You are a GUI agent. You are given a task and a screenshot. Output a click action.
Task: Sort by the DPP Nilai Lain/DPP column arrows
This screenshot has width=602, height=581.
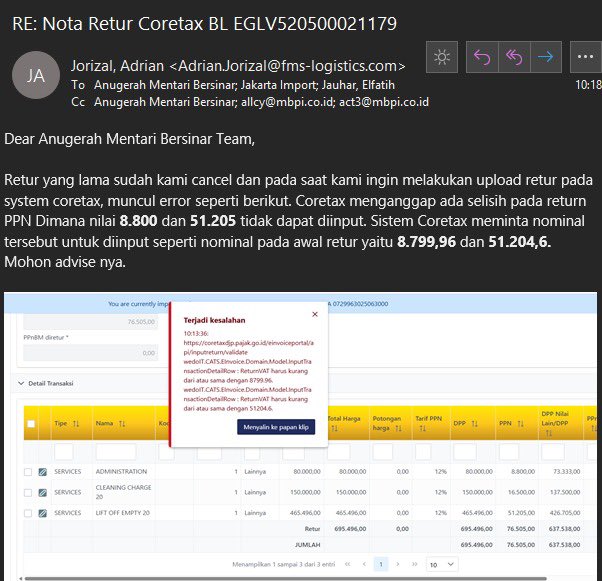549,433
